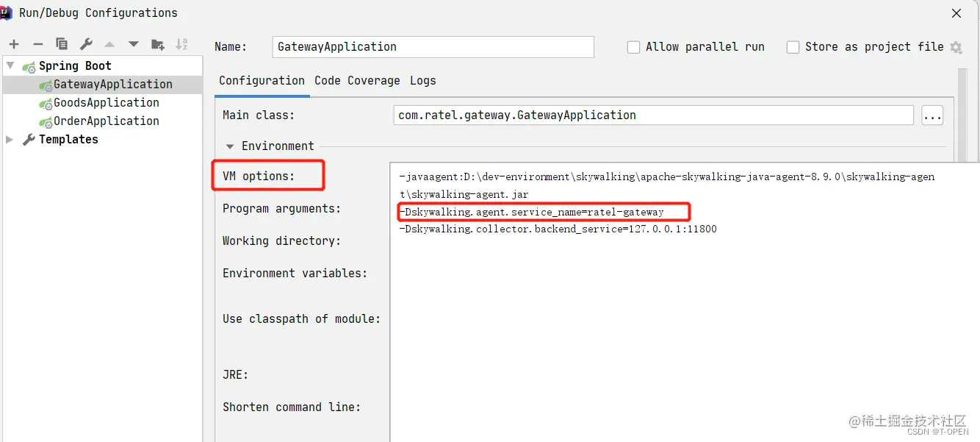Click the Name input field
This screenshot has height=442, width=980.
pyautogui.click(x=433, y=47)
